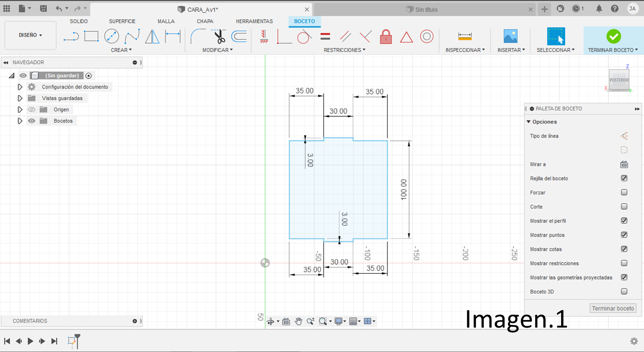Image resolution: width=644 pixels, height=352 pixels.
Task: Select the Spline tool
Action: coord(132,36)
